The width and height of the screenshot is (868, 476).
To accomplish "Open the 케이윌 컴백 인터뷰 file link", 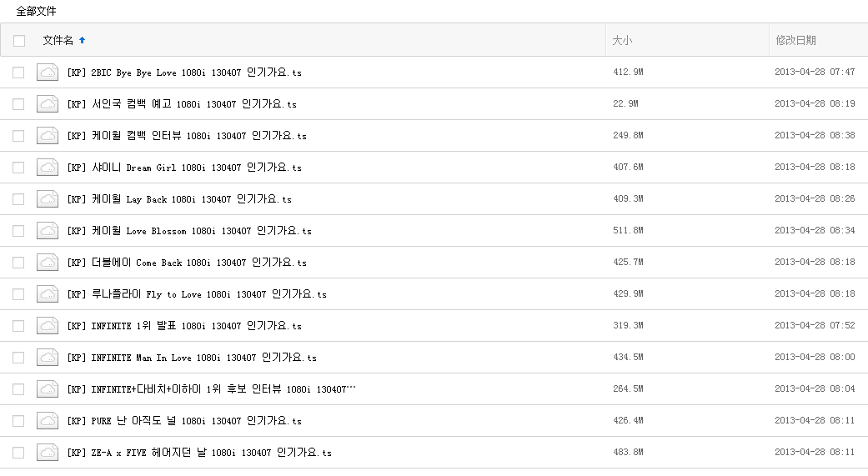I will (x=187, y=136).
